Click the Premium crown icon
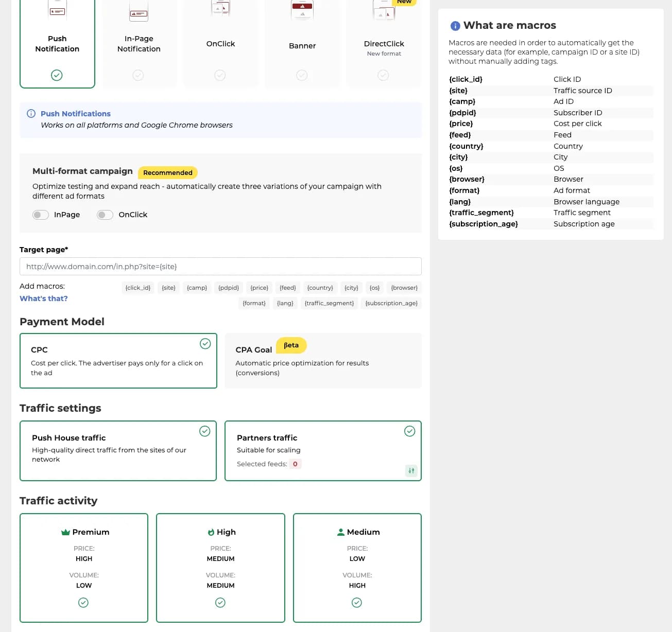Viewport: 672px width, 632px height. 65,532
